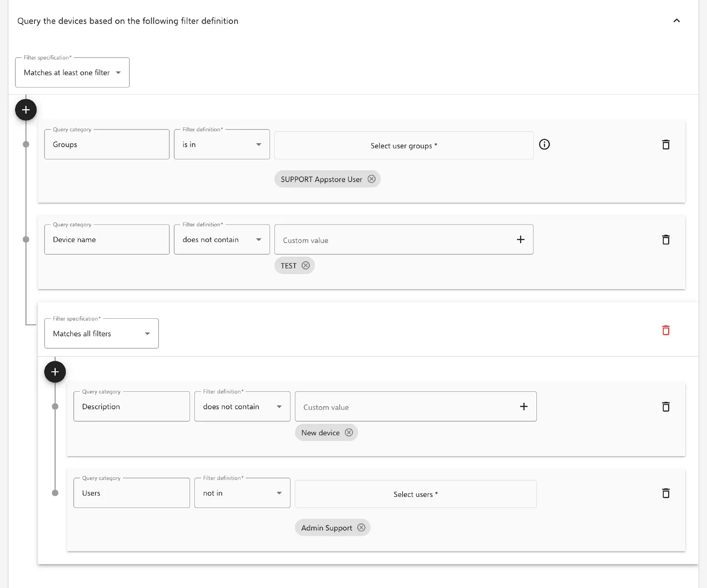The width and height of the screenshot is (707, 588).
Task: Delete the Groups filter row
Action: [x=666, y=145]
